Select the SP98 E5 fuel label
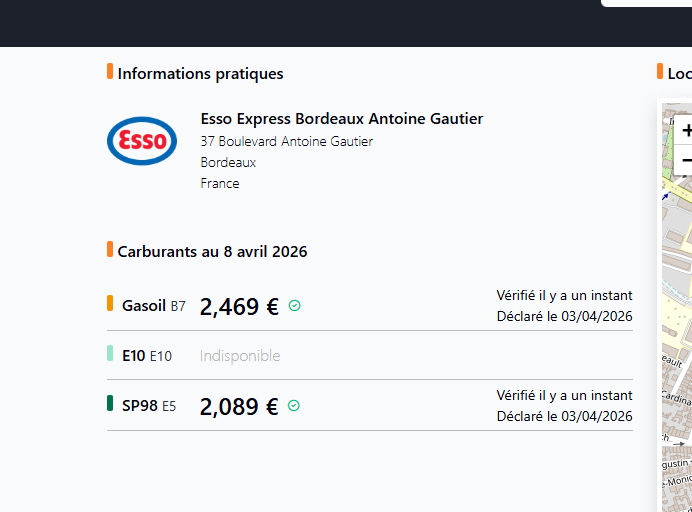This screenshot has height=512, width=692. pos(149,406)
